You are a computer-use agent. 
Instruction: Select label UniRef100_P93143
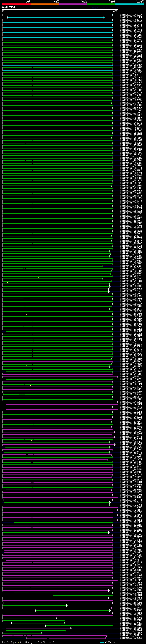click(x=131, y=361)
